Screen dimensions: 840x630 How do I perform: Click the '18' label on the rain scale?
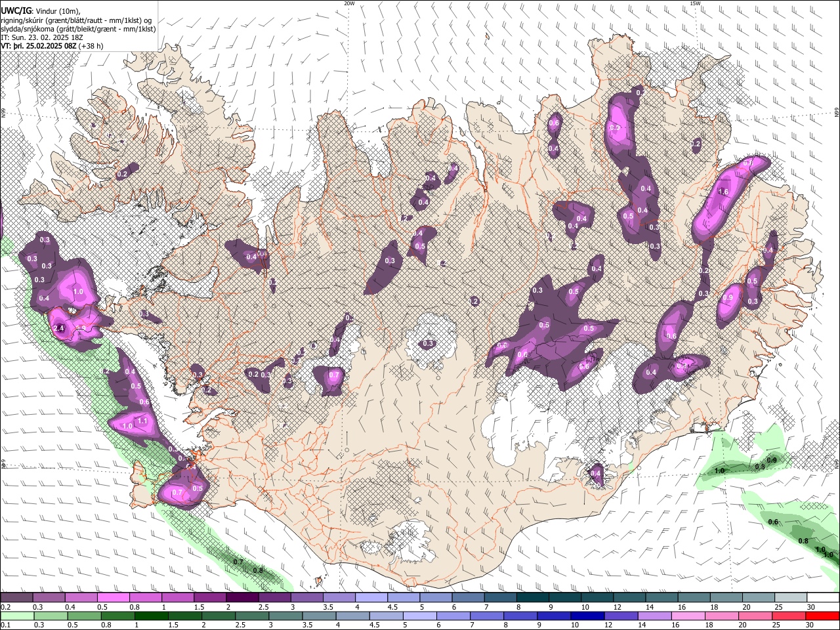[x=709, y=625]
